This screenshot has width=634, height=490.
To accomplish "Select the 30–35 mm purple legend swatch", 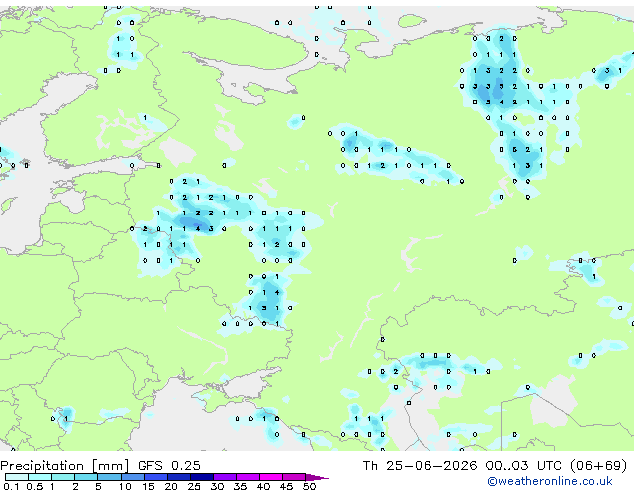I will [225, 477].
